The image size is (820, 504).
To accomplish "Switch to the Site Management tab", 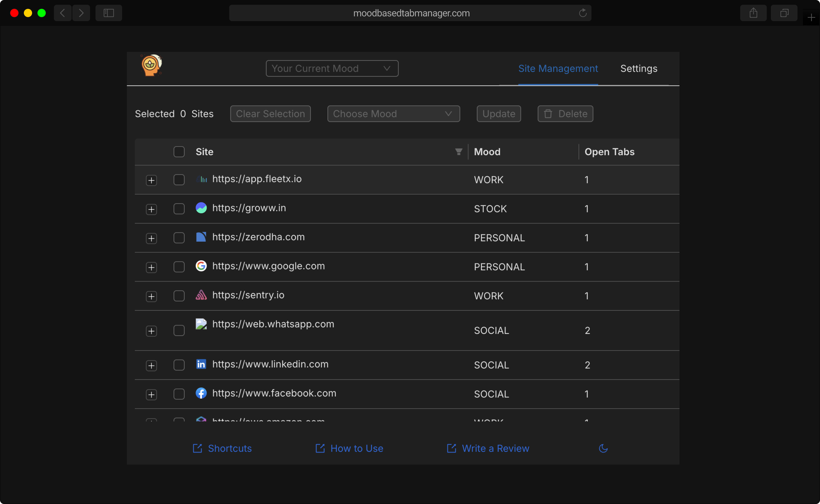I will pos(558,68).
